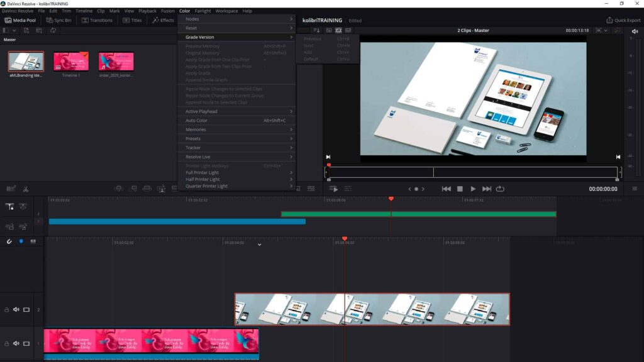
Task: Expand the Presets submenu
Action: pos(236,138)
